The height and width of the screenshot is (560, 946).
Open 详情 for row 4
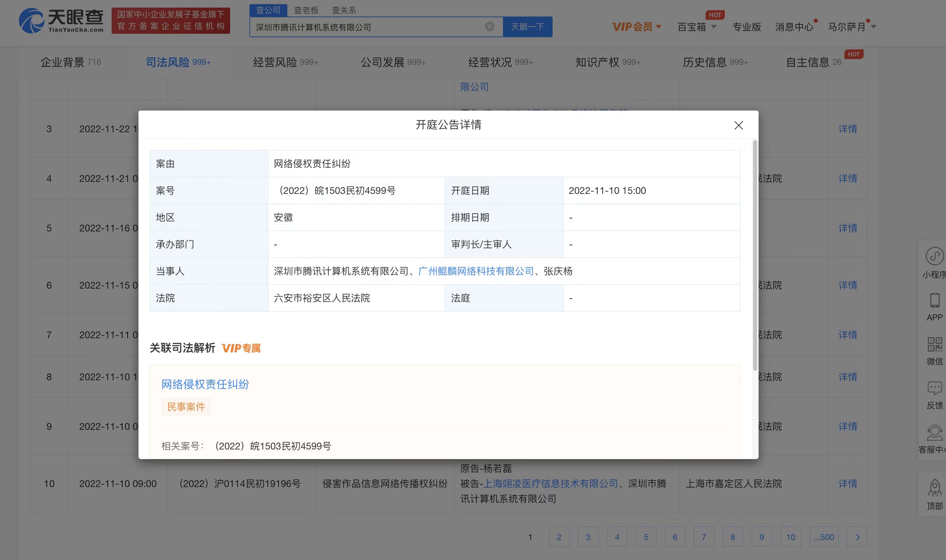[847, 178]
